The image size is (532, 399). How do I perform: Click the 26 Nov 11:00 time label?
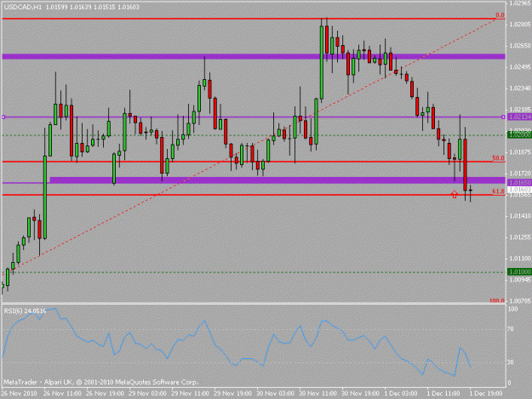pos(62,394)
